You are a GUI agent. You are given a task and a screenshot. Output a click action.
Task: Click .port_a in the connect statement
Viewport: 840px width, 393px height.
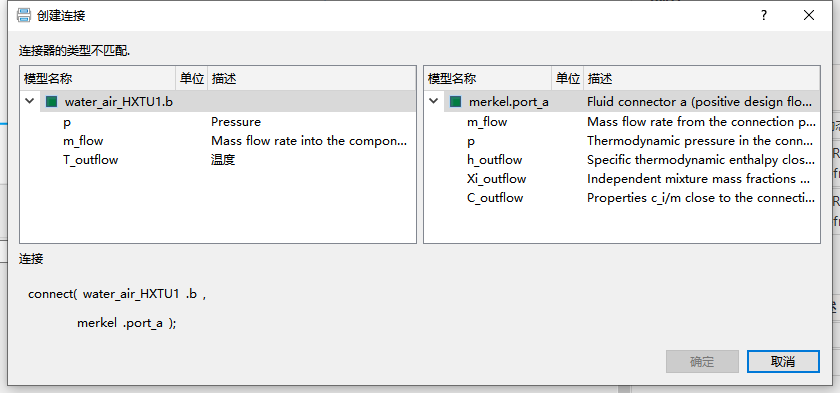142,323
